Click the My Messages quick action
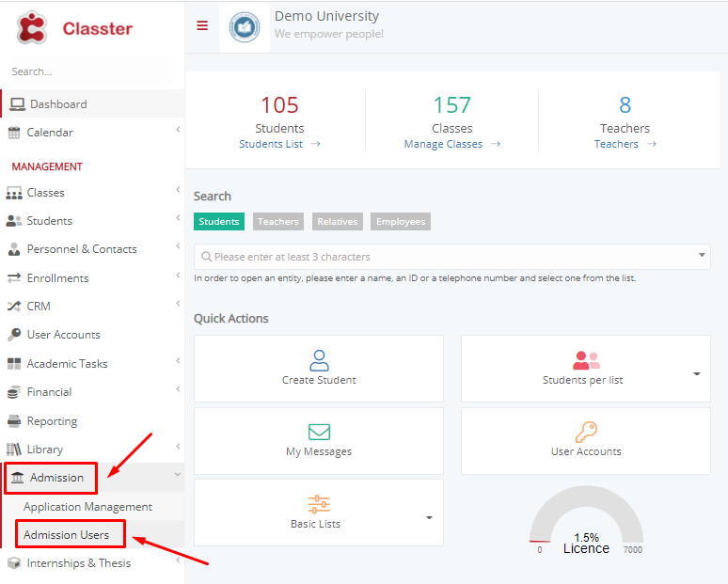This screenshot has width=728, height=584. 319,441
